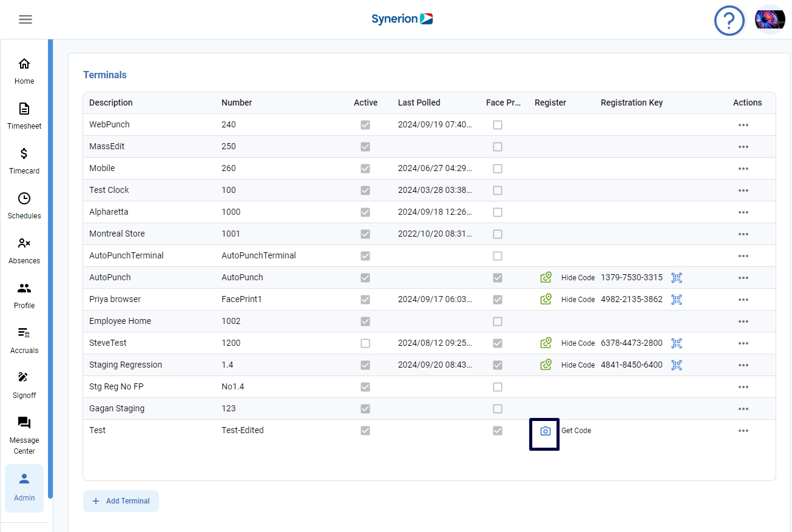Click the Registration Key column header
This screenshot has height=532, width=792.
click(x=632, y=103)
